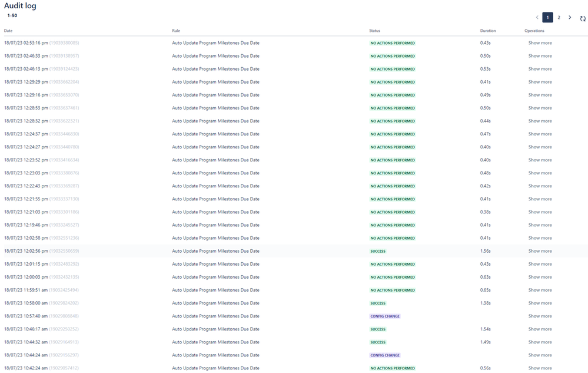This screenshot has height=373, width=588.
Task: Click the SUCCESS status at 10:46:17 am
Action: coord(378,329)
